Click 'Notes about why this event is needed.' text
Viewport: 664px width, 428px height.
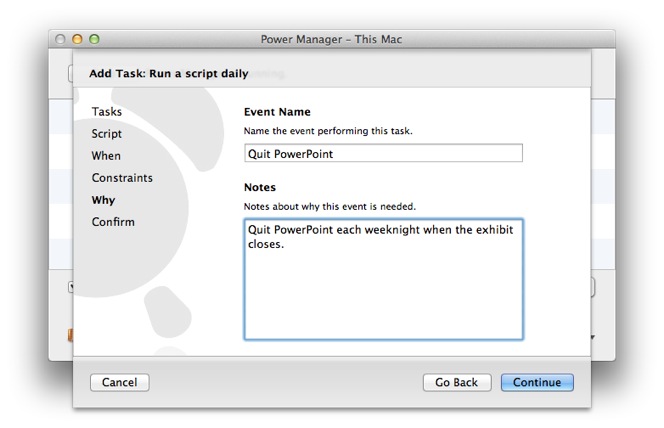[329, 207]
